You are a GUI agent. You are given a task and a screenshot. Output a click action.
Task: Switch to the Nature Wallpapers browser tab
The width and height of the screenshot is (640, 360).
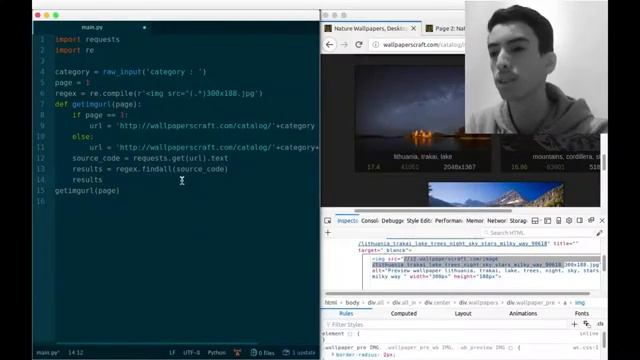pyautogui.click(x=371, y=29)
